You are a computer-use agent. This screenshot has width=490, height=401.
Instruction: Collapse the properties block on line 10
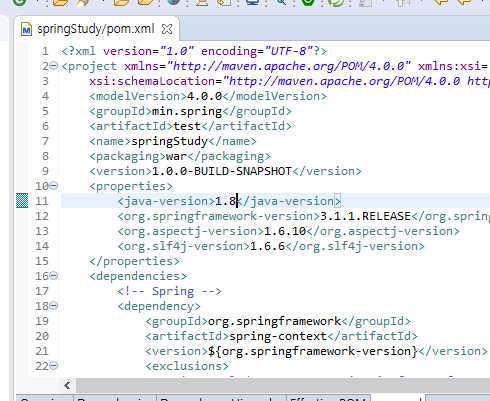54,185
